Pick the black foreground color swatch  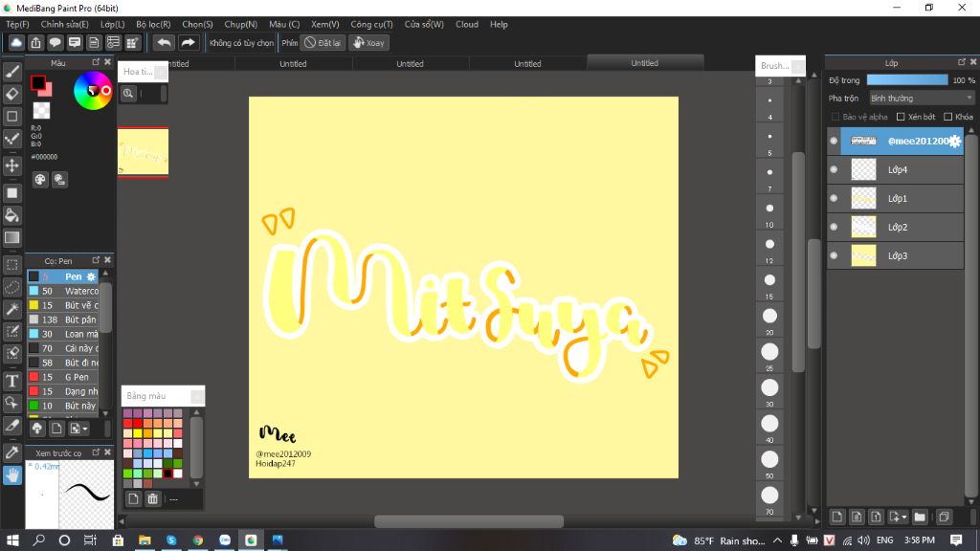(38, 82)
